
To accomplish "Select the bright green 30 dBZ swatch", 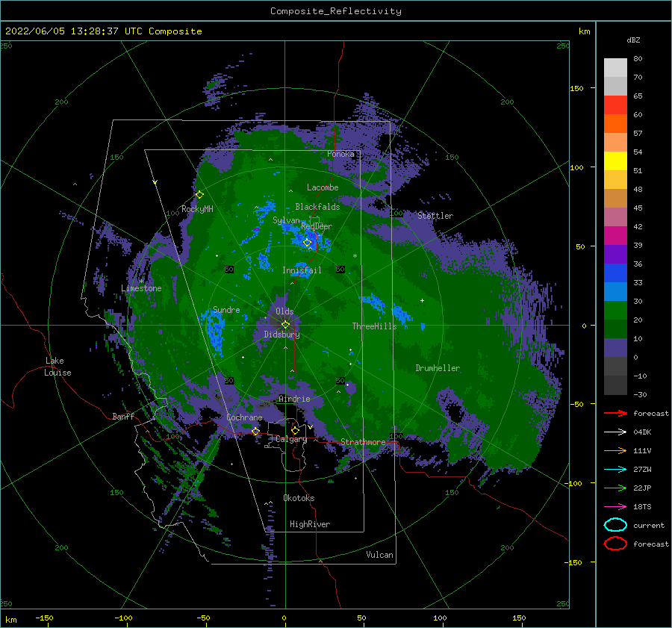I will tap(615, 310).
